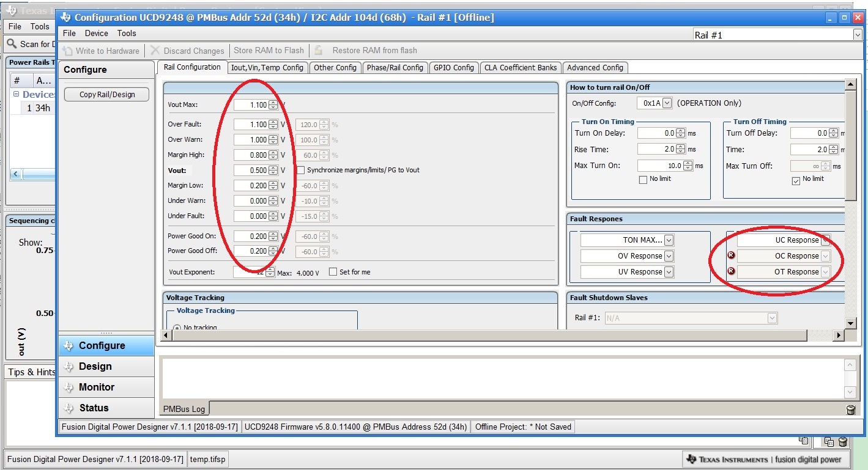Image resolution: width=868 pixels, height=470 pixels.
Task: Click the trash icon in background window corner
Action: click(843, 442)
